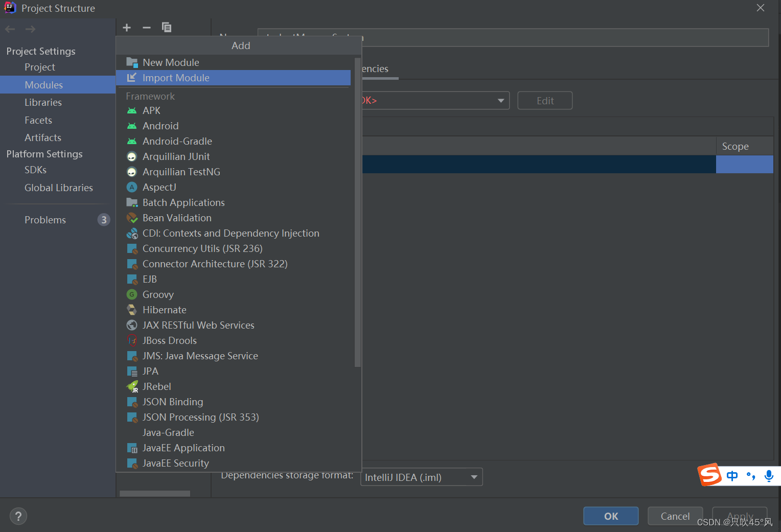Click the selected row Scope cell

coord(745,165)
